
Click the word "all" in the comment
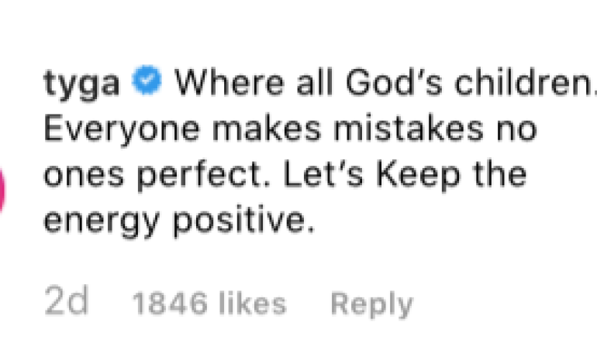click(x=301, y=83)
